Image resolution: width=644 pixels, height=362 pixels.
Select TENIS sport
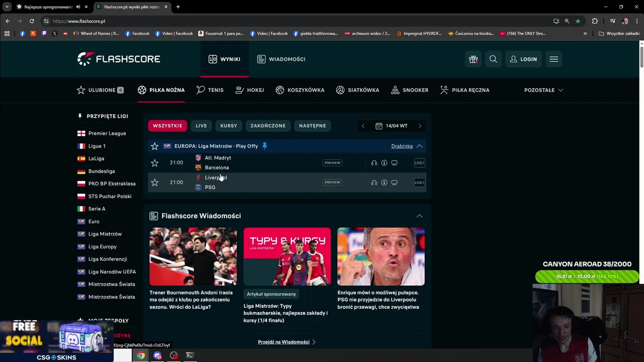(210, 90)
